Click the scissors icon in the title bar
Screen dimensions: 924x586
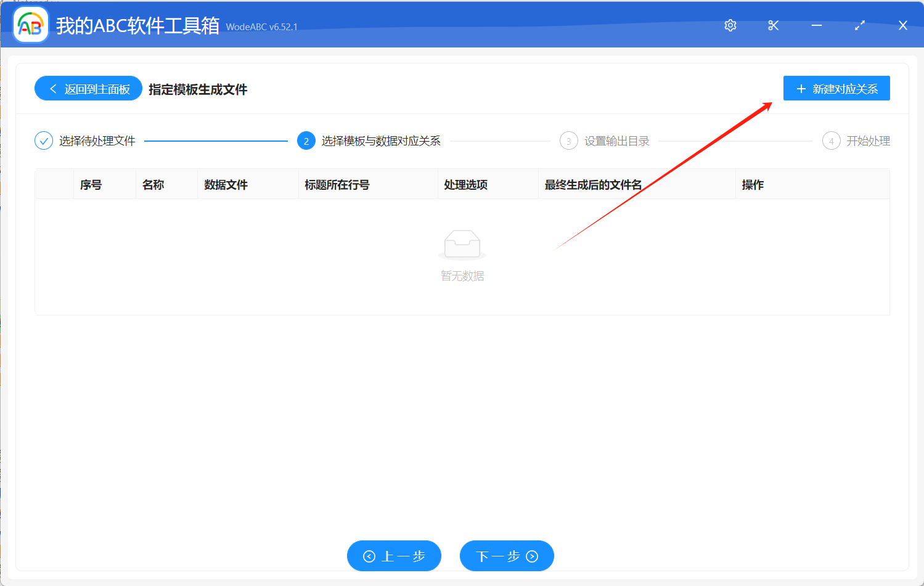(773, 25)
